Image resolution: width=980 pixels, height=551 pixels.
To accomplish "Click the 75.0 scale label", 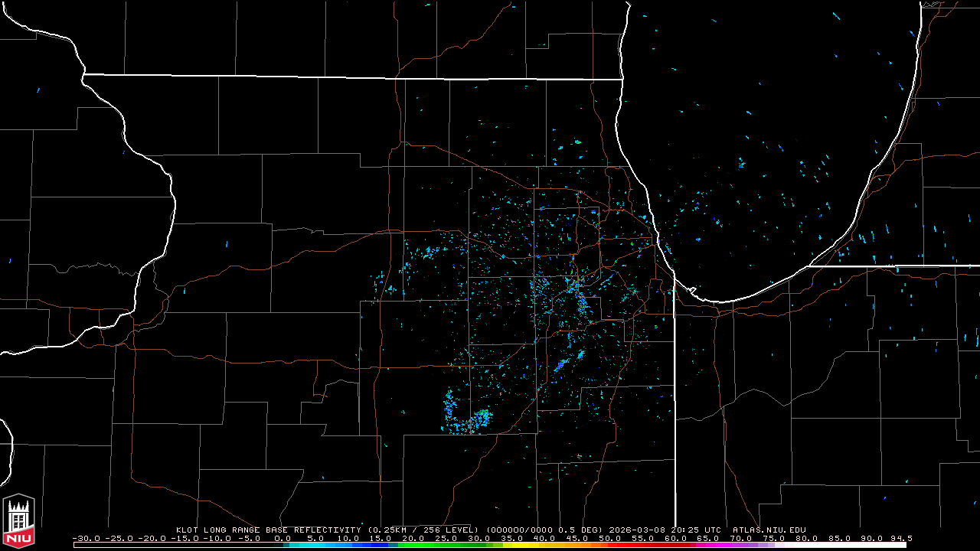I will point(773,538).
